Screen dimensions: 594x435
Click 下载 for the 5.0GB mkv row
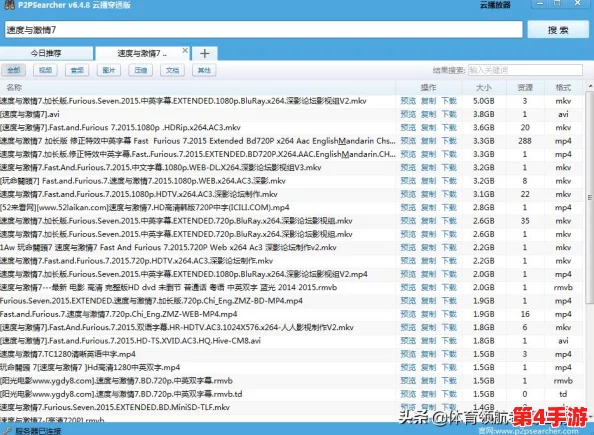449,101
